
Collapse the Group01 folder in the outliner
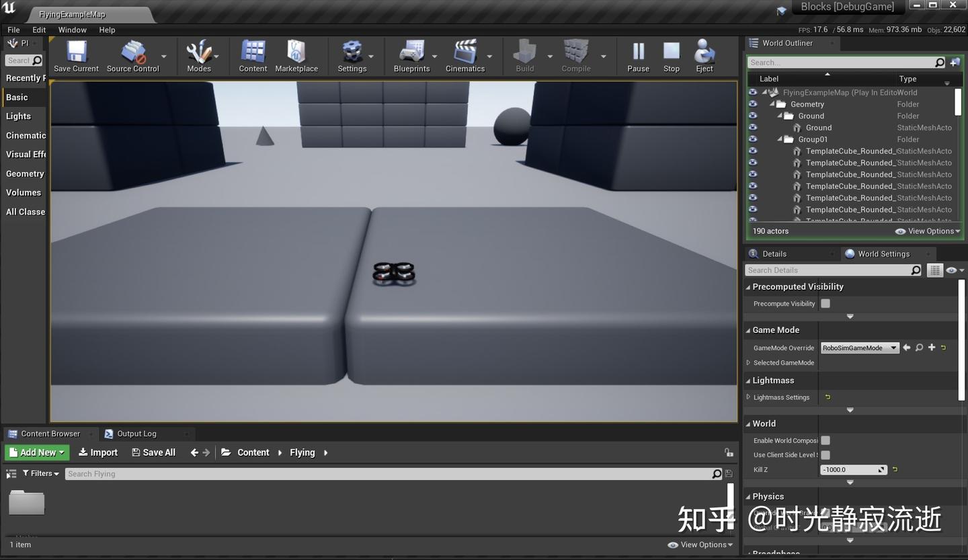tap(780, 139)
